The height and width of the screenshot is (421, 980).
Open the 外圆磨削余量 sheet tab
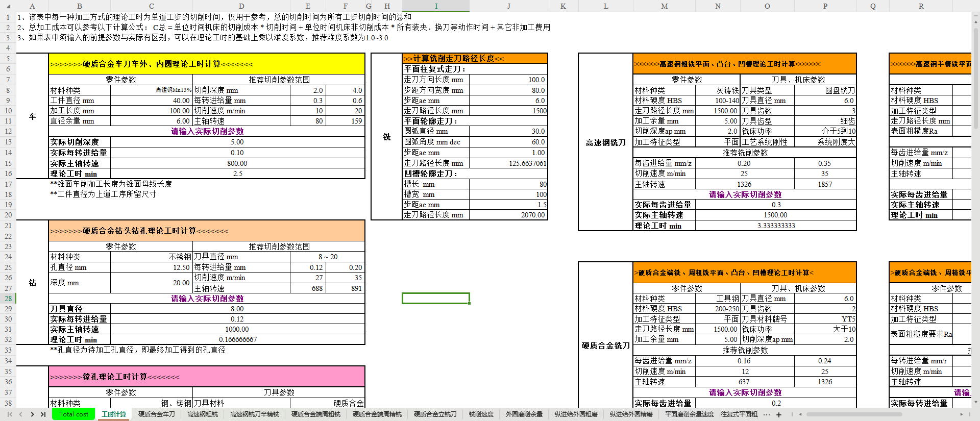524,414
